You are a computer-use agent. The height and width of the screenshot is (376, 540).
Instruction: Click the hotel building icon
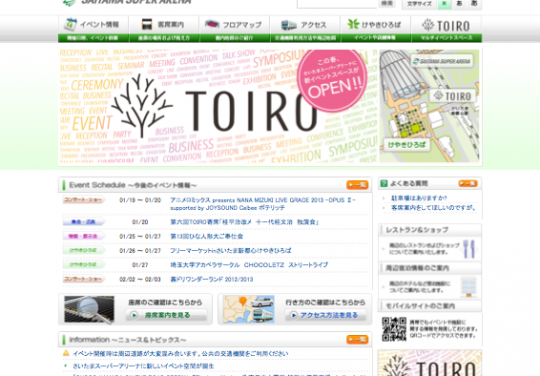point(468,287)
